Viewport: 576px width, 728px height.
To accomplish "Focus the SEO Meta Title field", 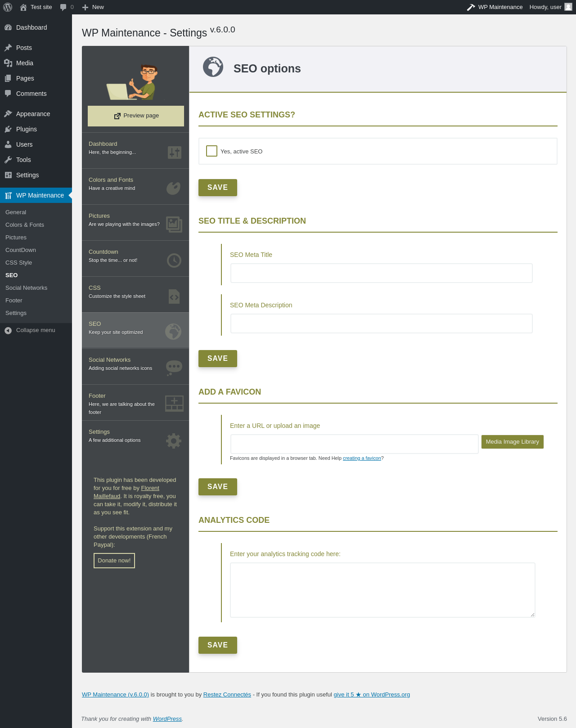I will [x=382, y=273].
